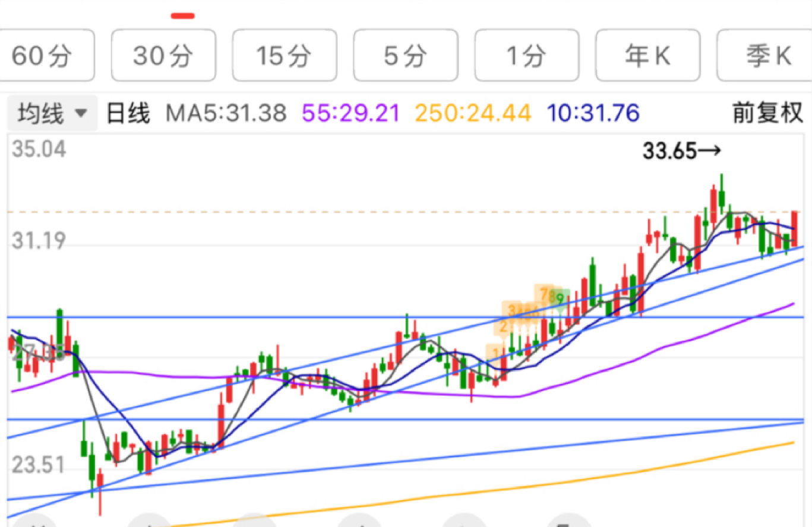
Task: Click the 35.04 price axis label
Action: pyautogui.click(x=39, y=150)
